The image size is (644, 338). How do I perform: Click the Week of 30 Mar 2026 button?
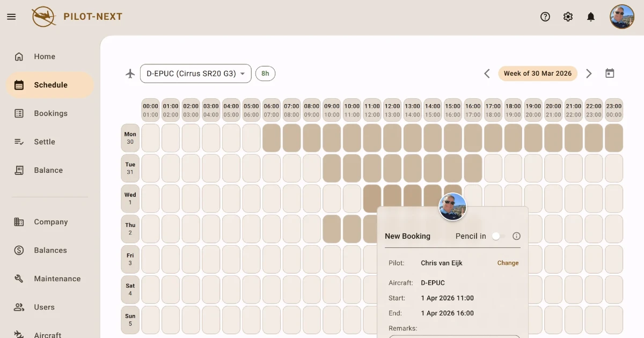538,73
